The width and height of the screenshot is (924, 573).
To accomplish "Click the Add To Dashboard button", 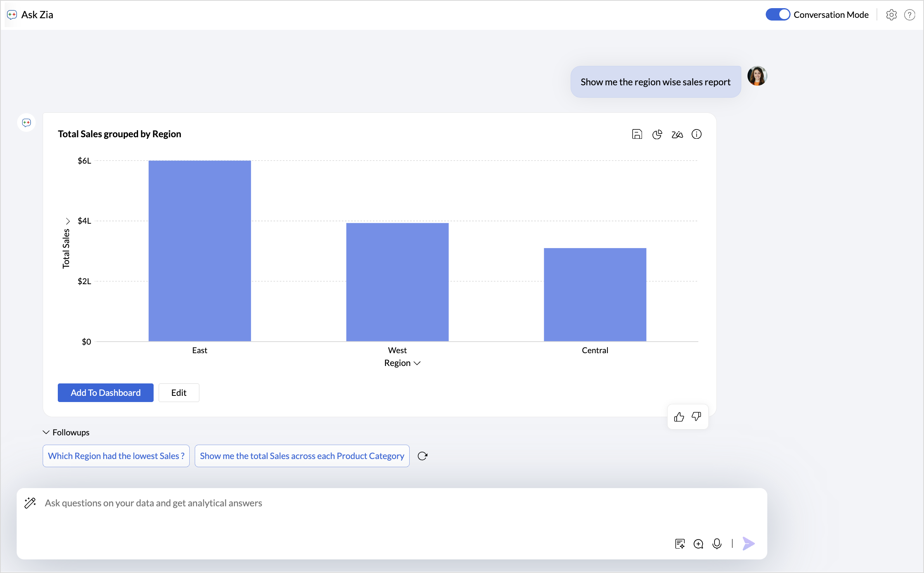I will point(106,393).
